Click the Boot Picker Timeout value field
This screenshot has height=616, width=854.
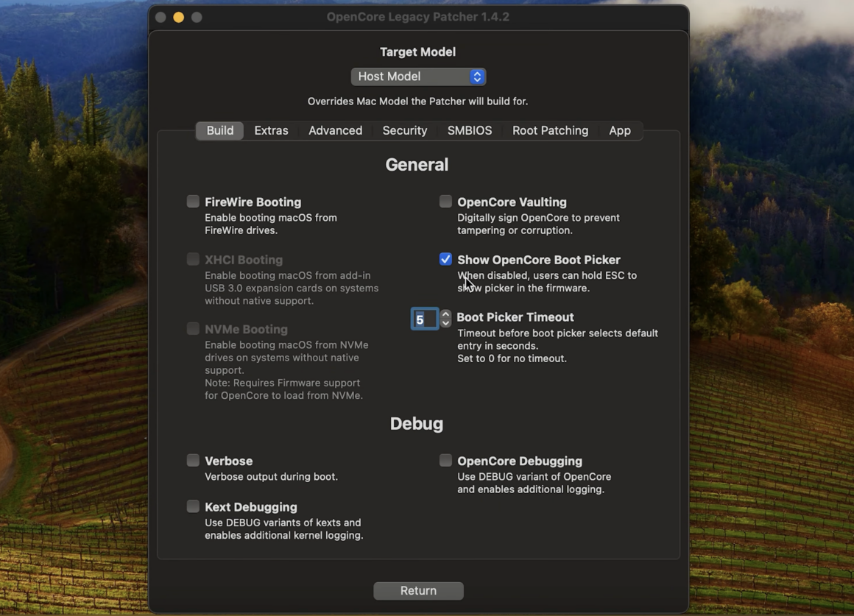[x=425, y=319]
